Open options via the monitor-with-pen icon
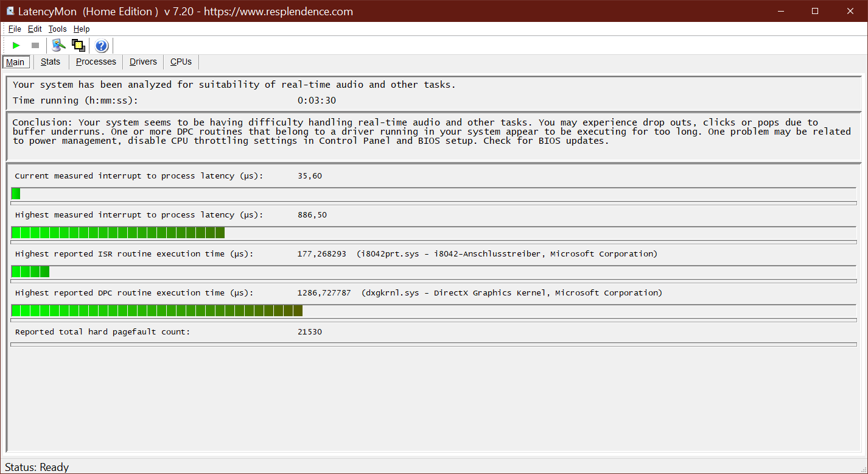 58,45
